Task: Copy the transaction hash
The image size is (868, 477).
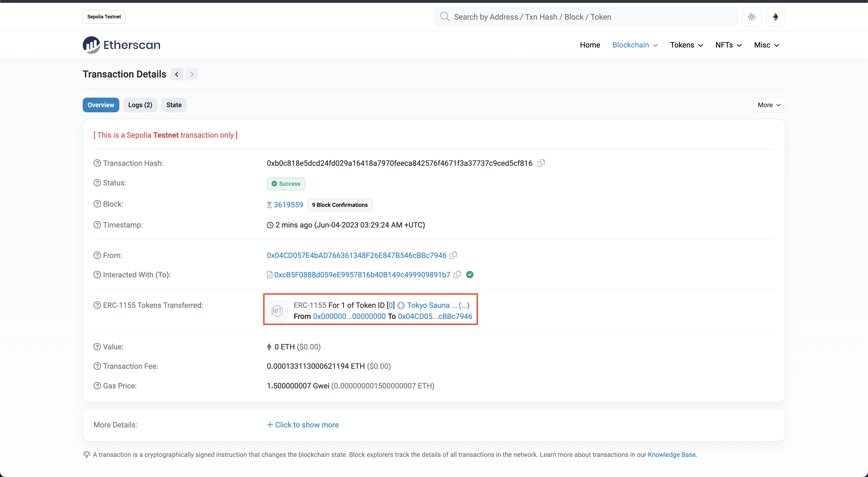Action: point(541,163)
